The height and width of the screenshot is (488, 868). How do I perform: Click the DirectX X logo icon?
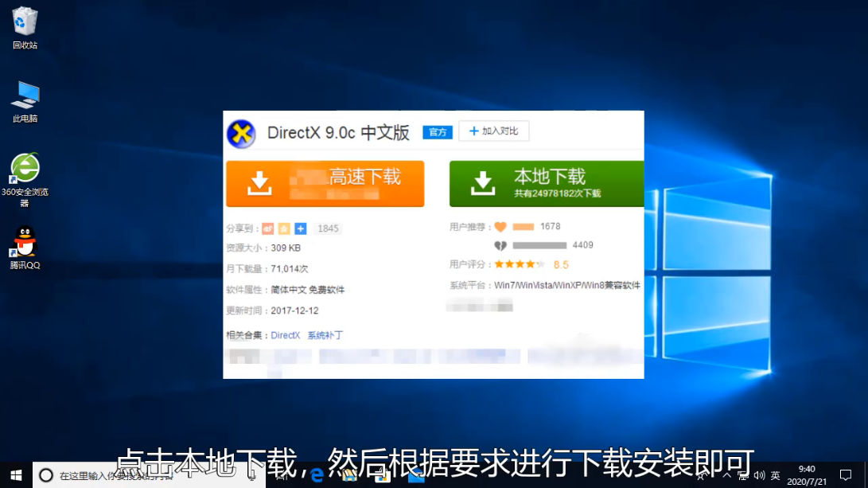(x=241, y=134)
